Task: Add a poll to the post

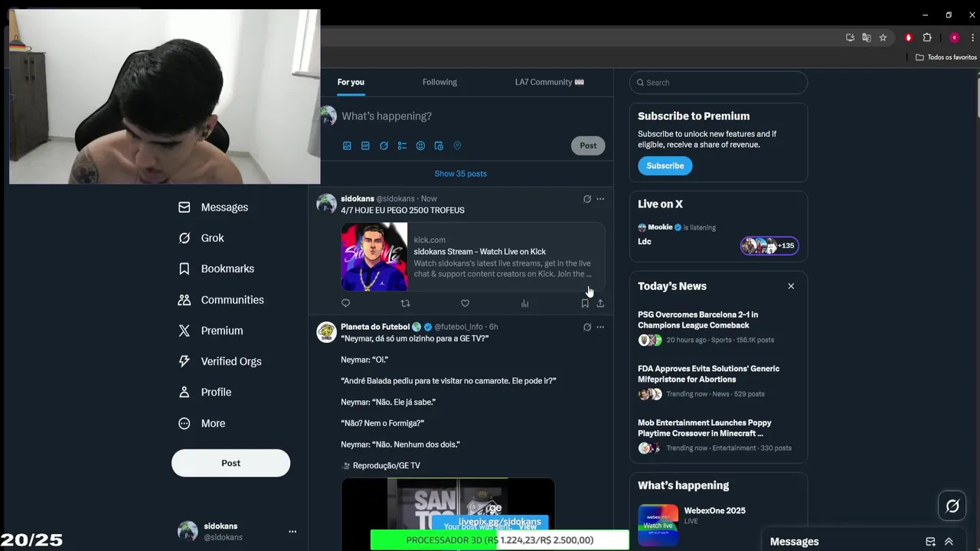Action: tap(402, 145)
